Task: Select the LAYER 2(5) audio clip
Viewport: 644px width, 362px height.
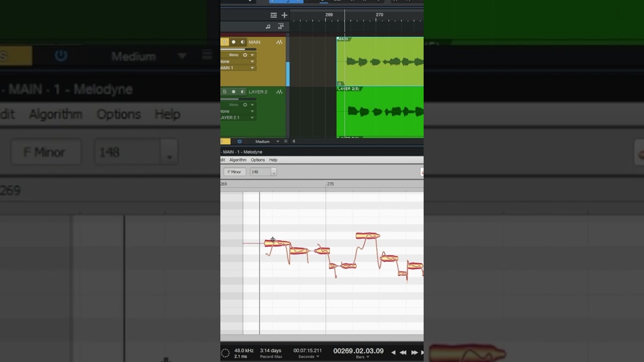Action: (x=380, y=112)
